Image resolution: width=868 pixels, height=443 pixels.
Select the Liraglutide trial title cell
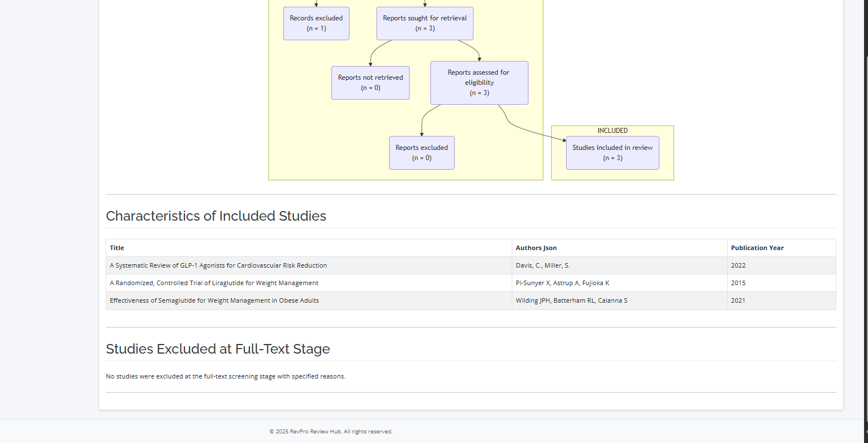pos(214,283)
